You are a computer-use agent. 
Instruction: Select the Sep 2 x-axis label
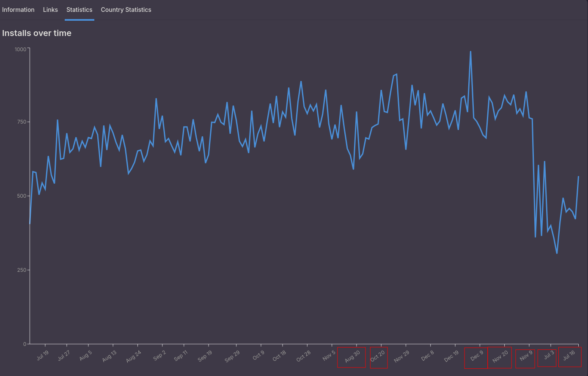click(159, 356)
